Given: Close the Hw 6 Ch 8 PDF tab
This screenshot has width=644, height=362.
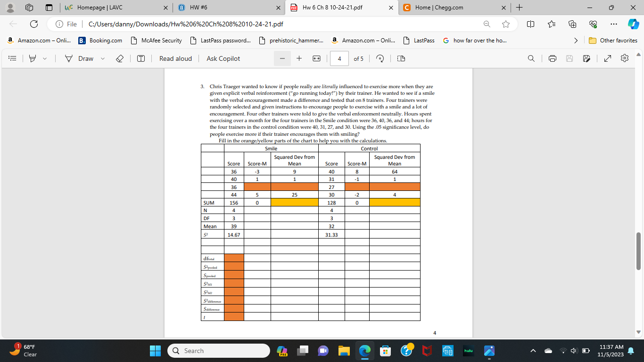Looking at the screenshot, I should point(391,8).
